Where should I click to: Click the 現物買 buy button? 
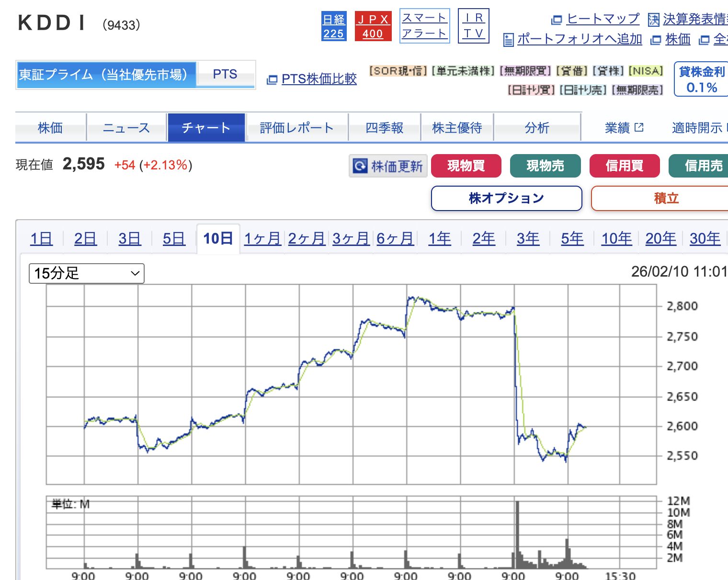point(466,166)
